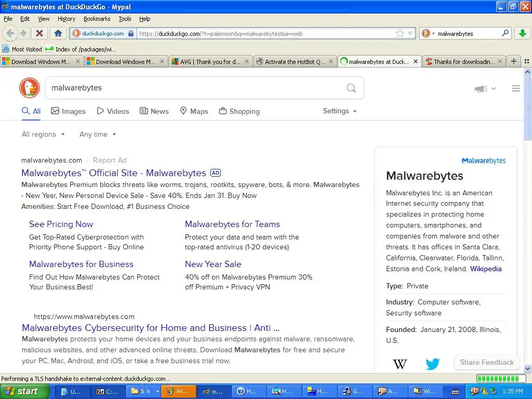This screenshot has width=532, height=399.
Task: Open the History menu
Action: 66,19
